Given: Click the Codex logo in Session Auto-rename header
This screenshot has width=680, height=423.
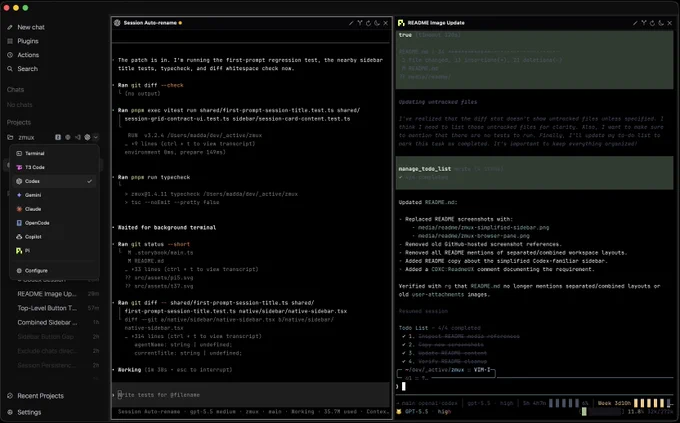Looking at the screenshot, I should 117,23.
